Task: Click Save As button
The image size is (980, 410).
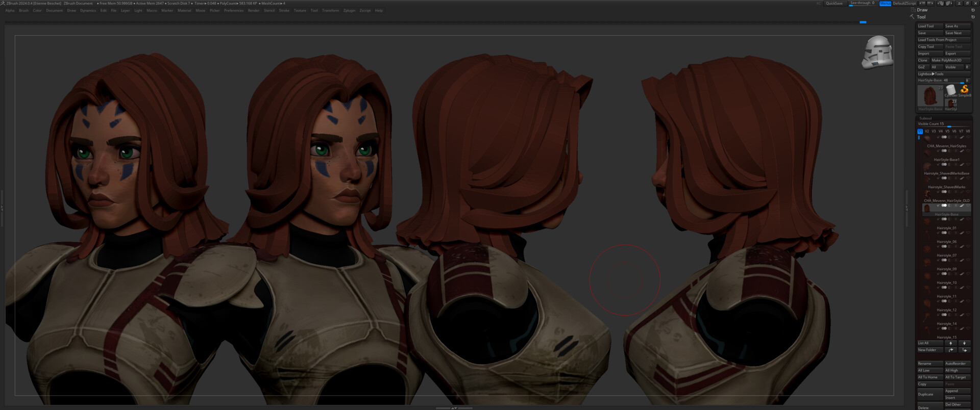Action: 958,26
